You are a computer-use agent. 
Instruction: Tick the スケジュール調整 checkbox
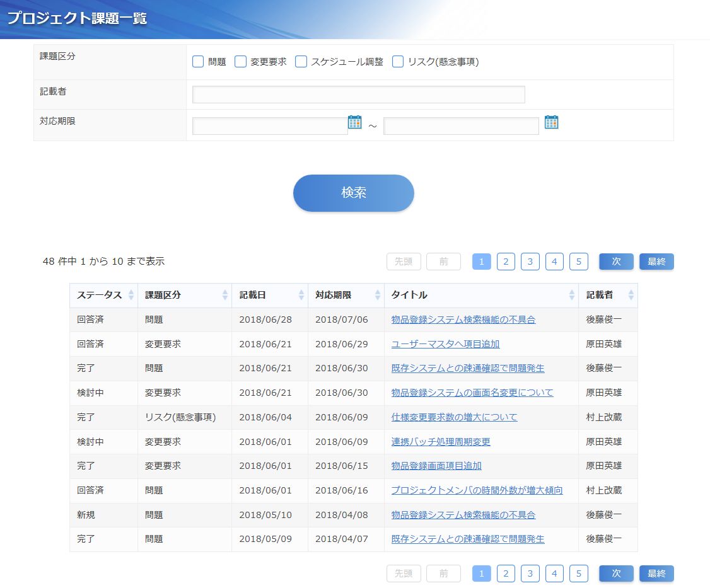click(x=301, y=62)
